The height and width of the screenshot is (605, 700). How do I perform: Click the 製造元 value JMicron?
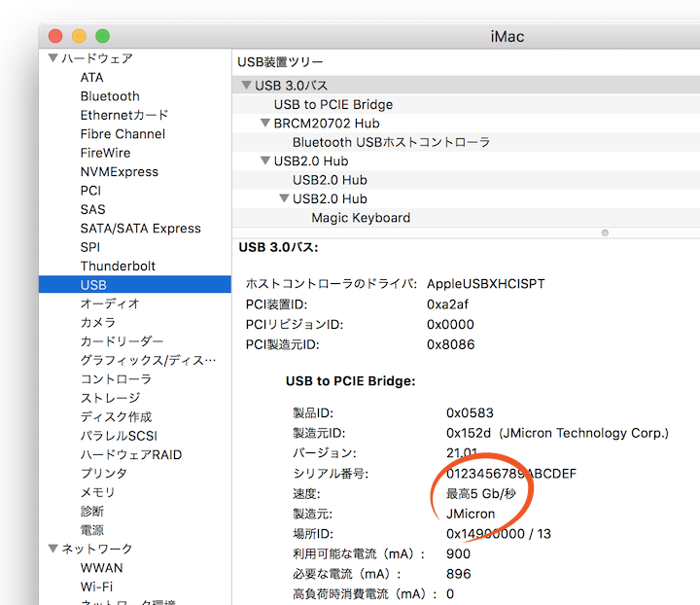[x=471, y=514]
